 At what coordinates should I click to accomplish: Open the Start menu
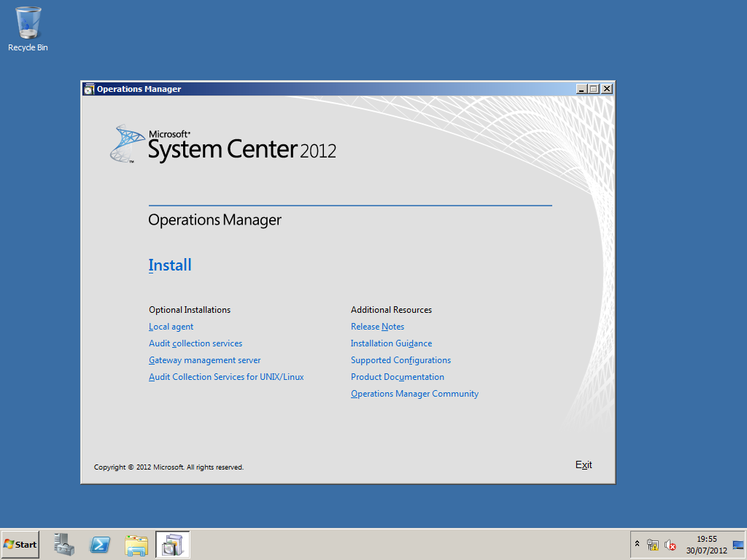(x=20, y=544)
